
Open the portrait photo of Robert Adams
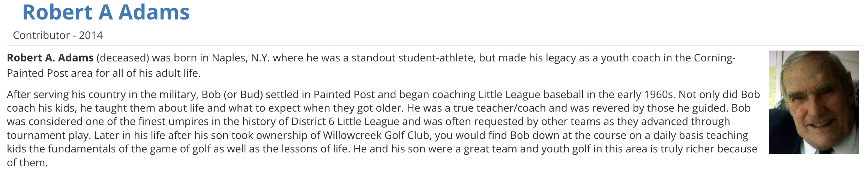pyautogui.click(x=813, y=102)
